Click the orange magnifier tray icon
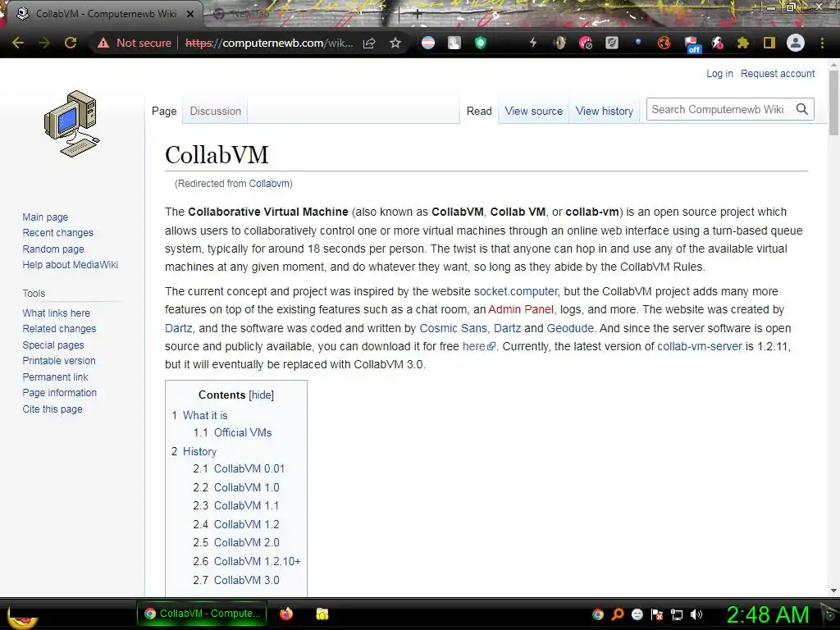Screen dimensions: 840x630 tap(618, 614)
